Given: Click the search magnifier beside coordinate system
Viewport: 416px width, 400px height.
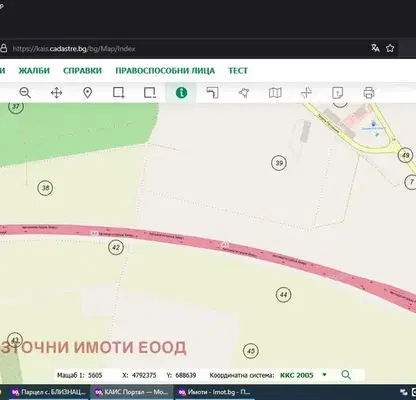Looking at the screenshot, I should pos(346,375).
